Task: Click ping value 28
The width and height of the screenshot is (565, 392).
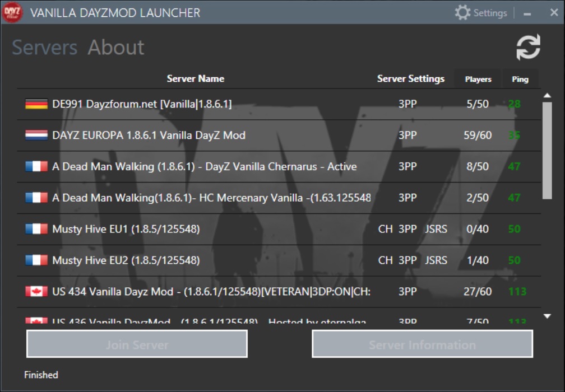Action: [514, 104]
